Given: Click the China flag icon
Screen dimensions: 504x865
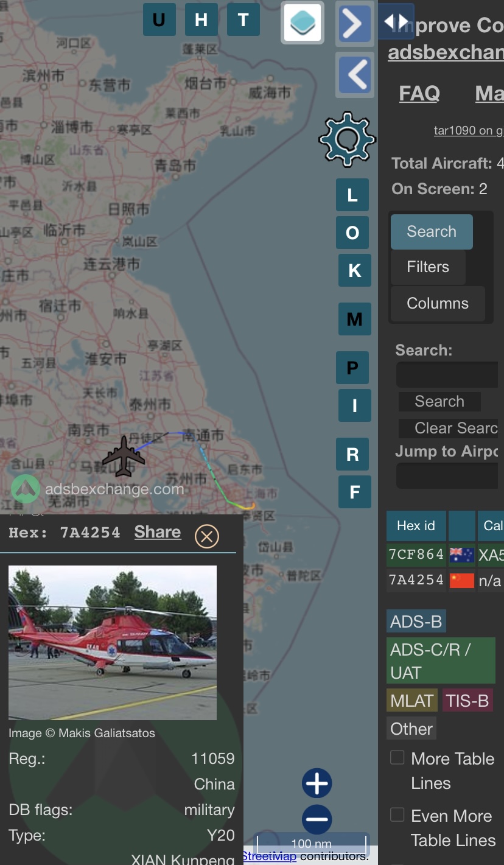Looking at the screenshot, I should 462,581.
